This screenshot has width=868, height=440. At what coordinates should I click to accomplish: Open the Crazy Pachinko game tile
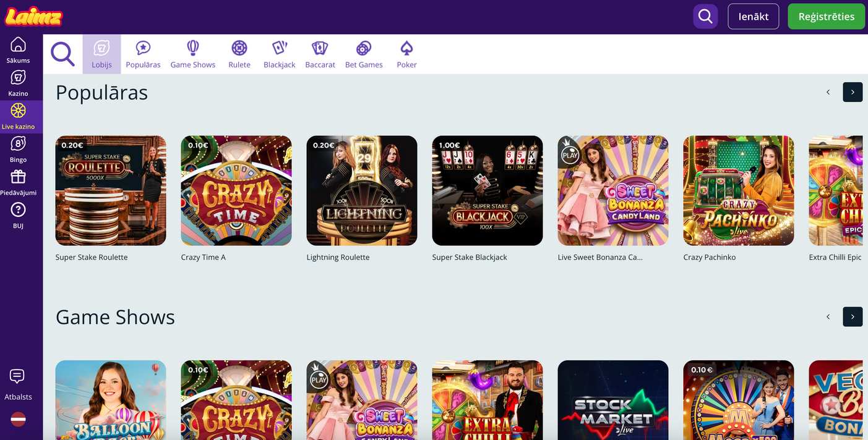(739, 191)
